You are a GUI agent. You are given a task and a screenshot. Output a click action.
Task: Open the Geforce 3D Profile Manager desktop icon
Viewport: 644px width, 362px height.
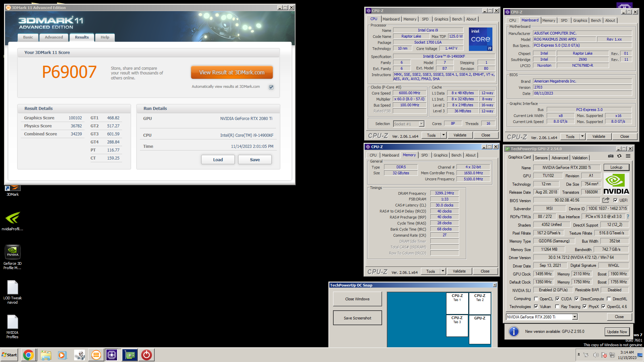[12, 257]
